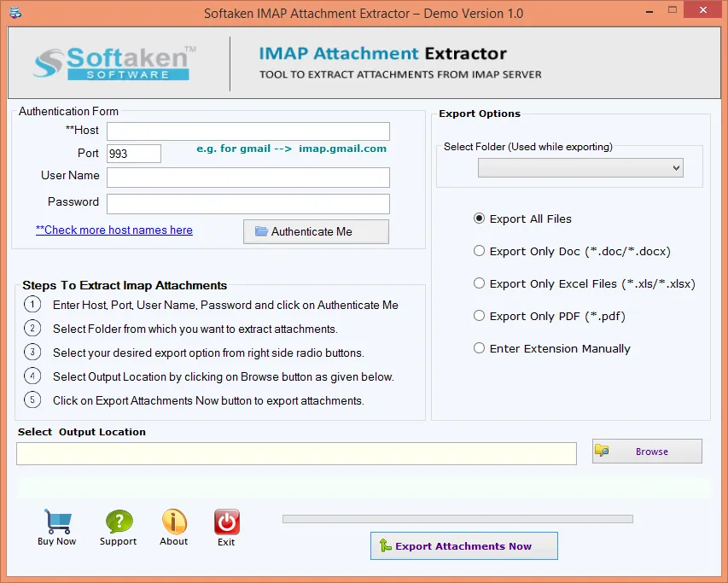Click into the Port number field
Image resolution: width=728 pixels, height=583 pixels.
pos(134,154)
